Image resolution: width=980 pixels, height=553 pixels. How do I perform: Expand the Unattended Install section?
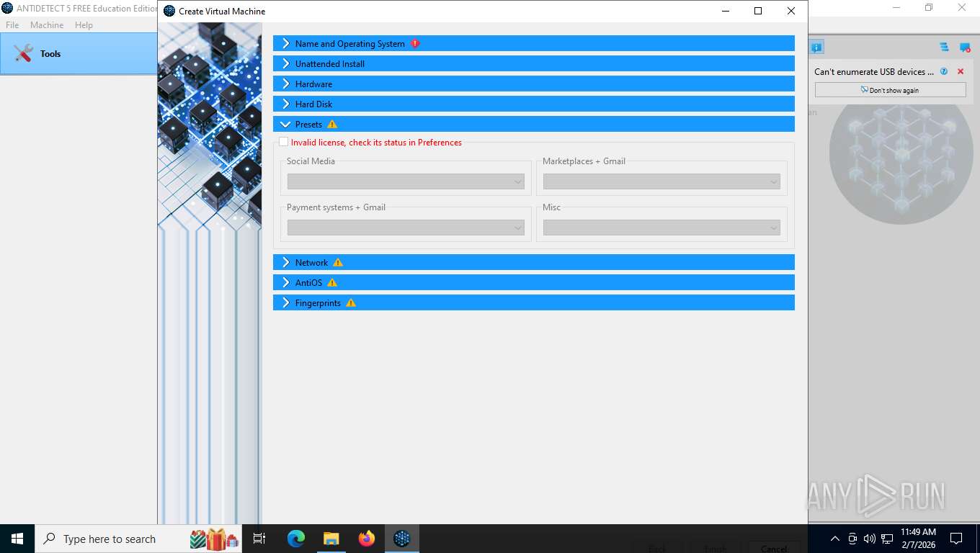[534, 63]
